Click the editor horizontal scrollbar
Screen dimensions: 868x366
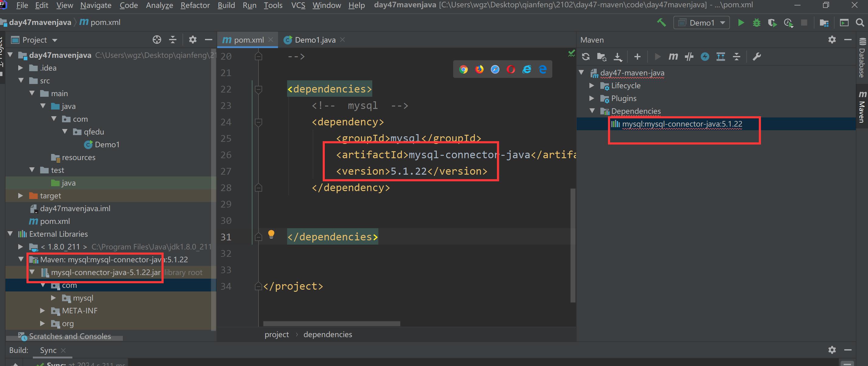point(332,323)
